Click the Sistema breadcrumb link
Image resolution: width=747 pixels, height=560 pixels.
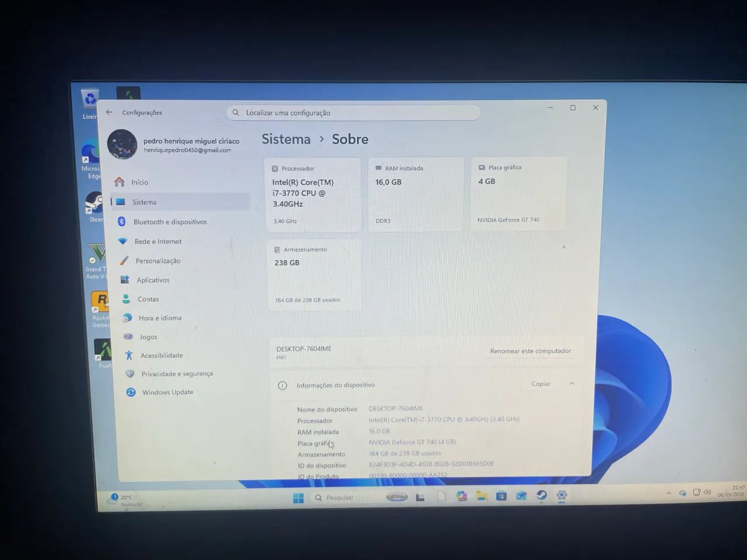point(286,139)
